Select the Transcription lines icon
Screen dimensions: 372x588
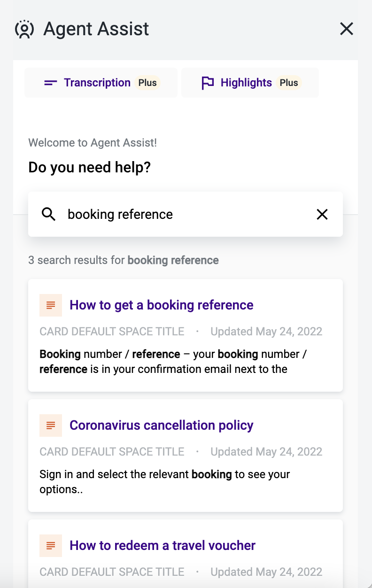point(50,82)
